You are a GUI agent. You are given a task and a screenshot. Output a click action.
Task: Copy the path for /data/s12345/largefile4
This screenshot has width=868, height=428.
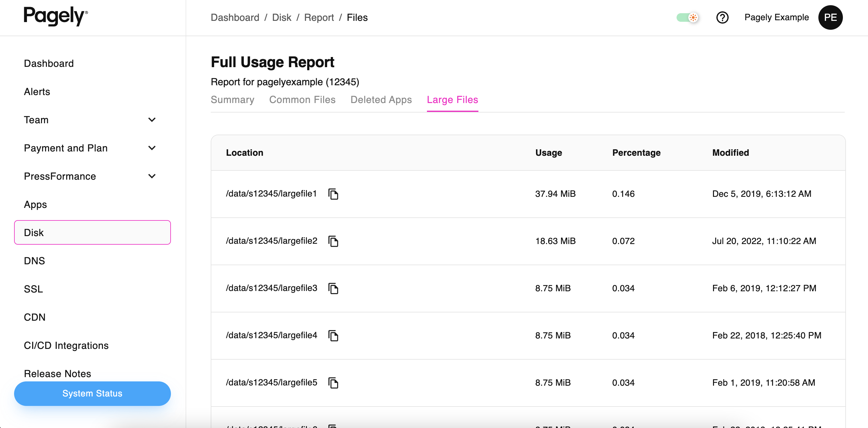pyautogui.click(x=333, y=336)
